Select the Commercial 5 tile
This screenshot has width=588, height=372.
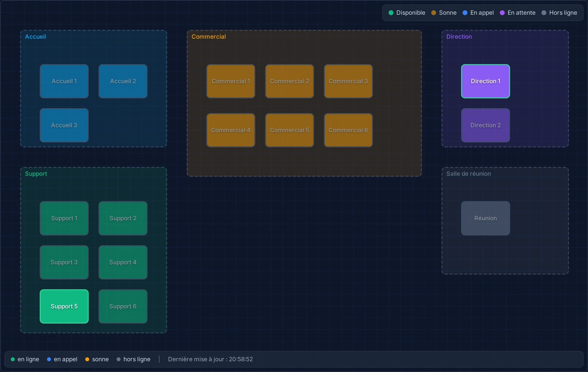[289, 130]
